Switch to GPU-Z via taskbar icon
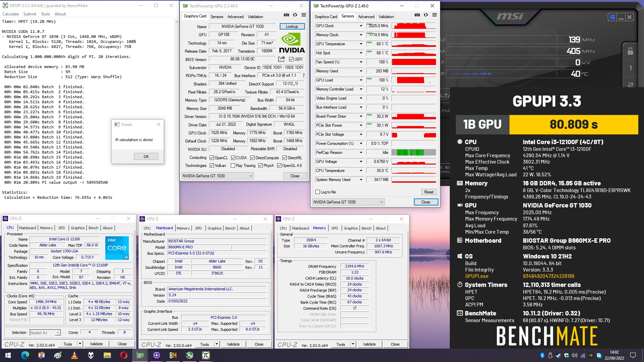 coord(140,355)
